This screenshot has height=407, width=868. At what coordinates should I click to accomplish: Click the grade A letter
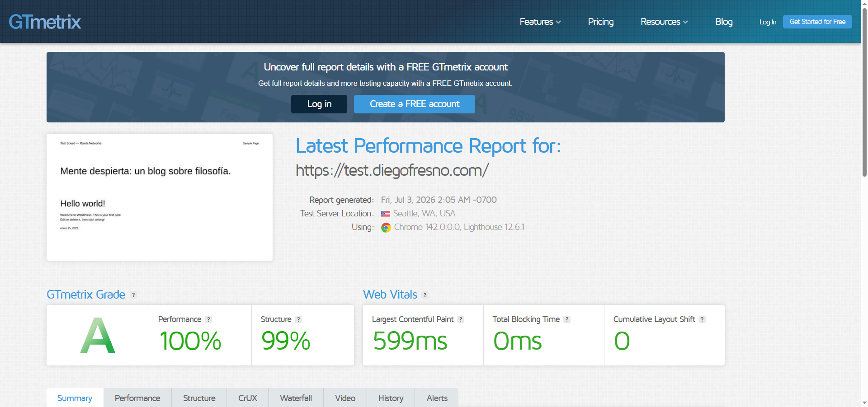click(x=98, y=336)
